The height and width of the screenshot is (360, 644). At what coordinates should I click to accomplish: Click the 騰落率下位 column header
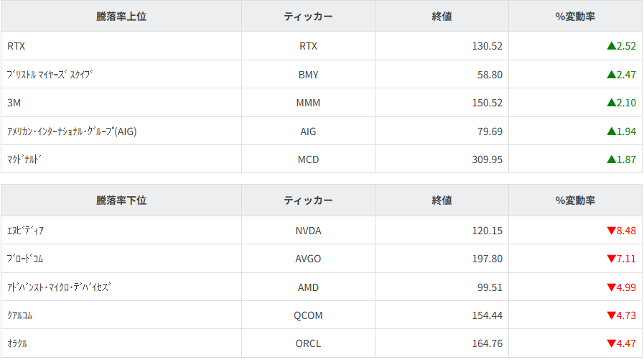[x=121, y=200]
